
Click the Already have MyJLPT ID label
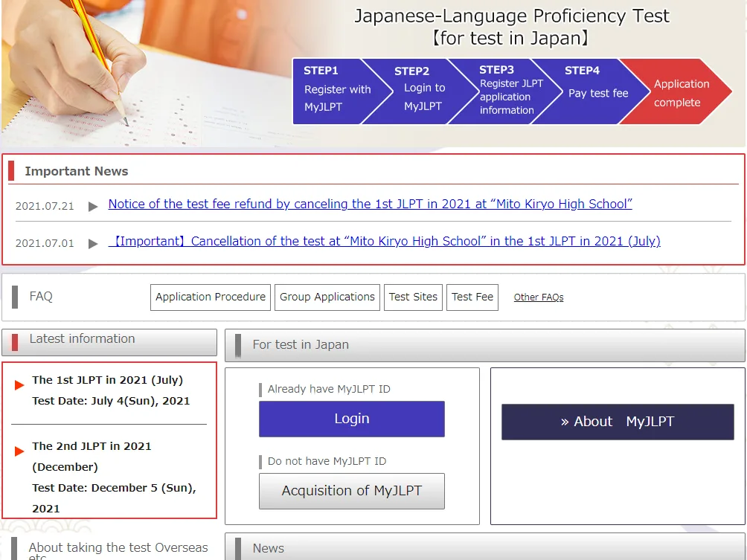[329, 389]
